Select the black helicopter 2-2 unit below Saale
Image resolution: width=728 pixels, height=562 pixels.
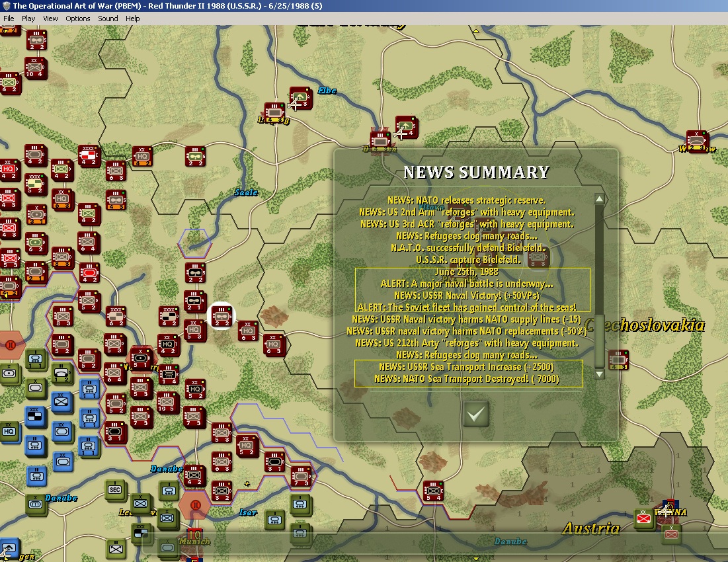195,273
